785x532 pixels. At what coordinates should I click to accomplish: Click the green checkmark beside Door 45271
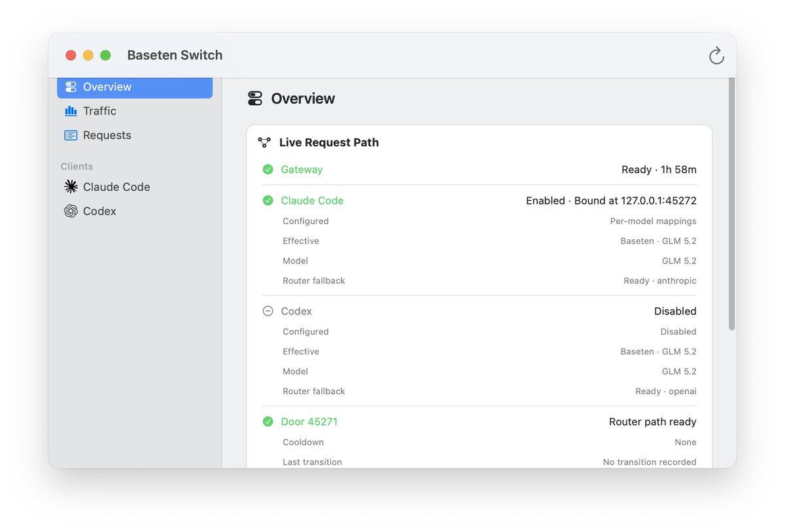(x=268, y=422)
